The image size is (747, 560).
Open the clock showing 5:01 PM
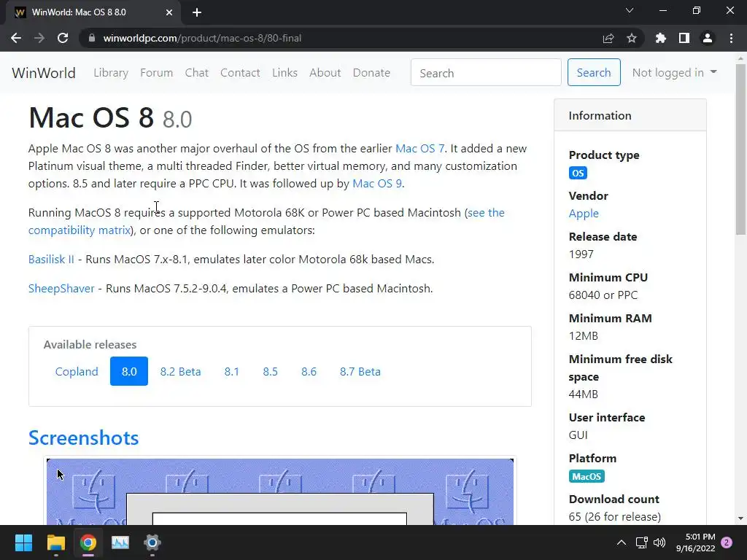tap(695, 542)
